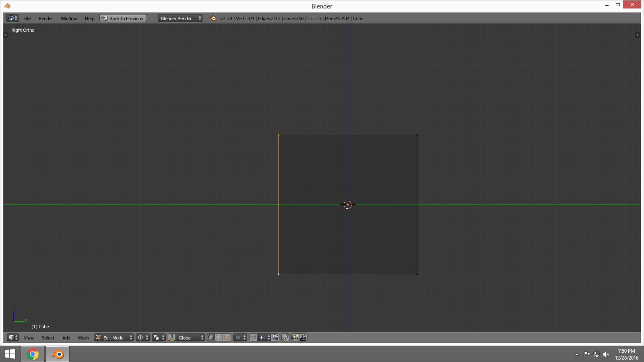Open the Windows Start menu
Image resolution: width=644 pixels, height=362 pixels.
point(10,354)
